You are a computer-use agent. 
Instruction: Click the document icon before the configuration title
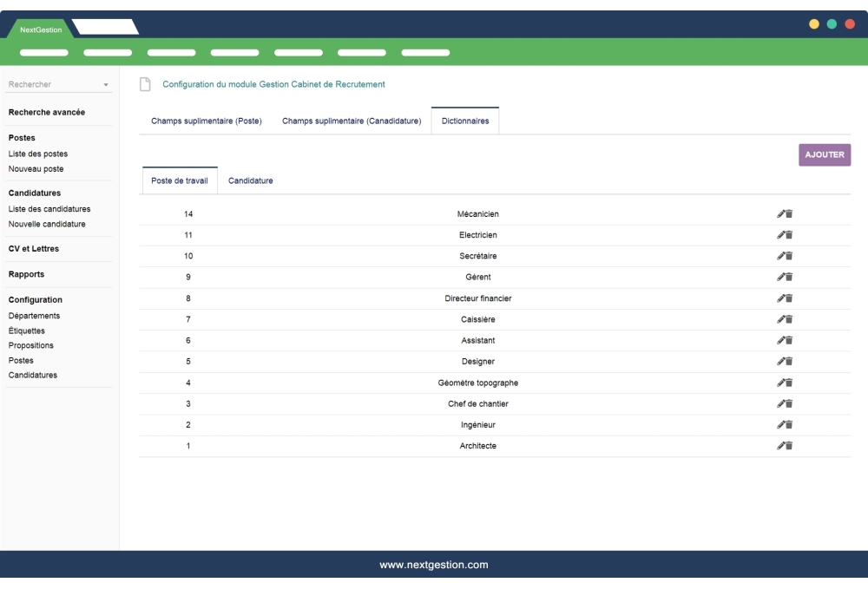[x=144, y=83]
